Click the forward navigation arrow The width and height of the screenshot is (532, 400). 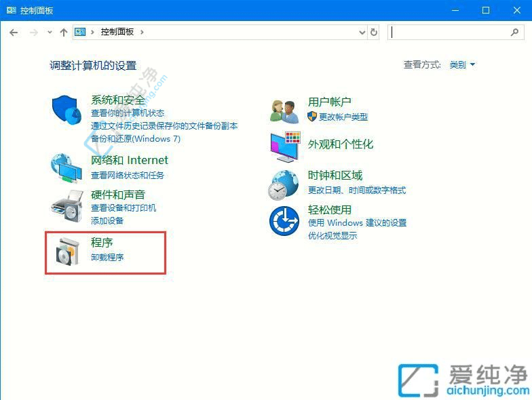[x=34, y=33]
